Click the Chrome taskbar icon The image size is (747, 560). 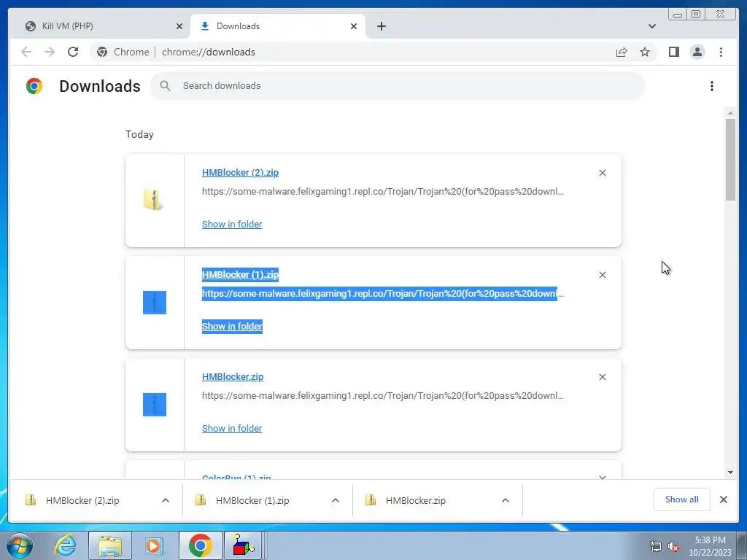pos(200,545)
